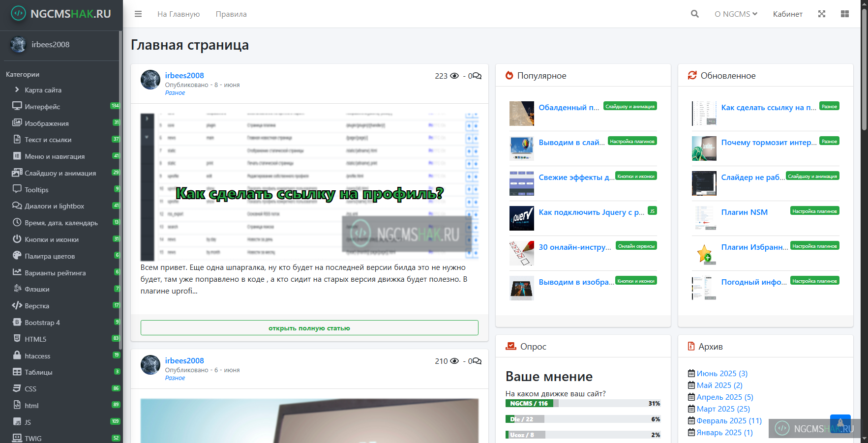This screenshot has width=868, height=443.
Task: Open search with the magnifier icon
Action: (x=694, y=14)
